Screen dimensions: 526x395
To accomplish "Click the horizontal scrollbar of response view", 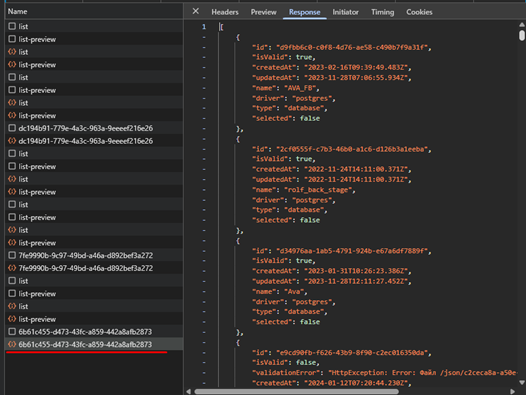I will click(297, 391).
